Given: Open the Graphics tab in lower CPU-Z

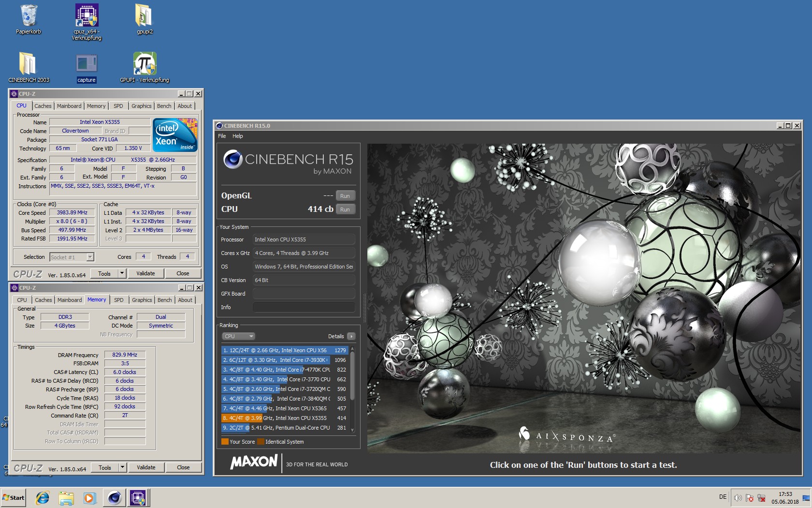Looking at the screenshot, I should pos(142,300).
